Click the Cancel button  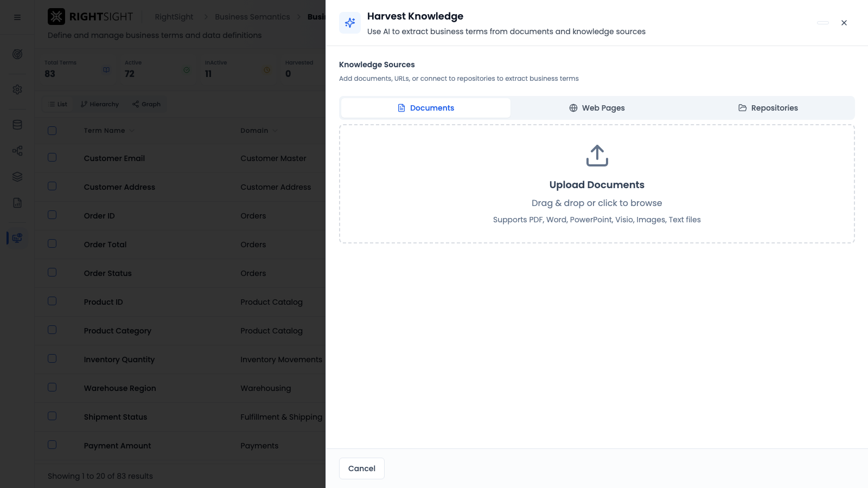click(362, 468)
